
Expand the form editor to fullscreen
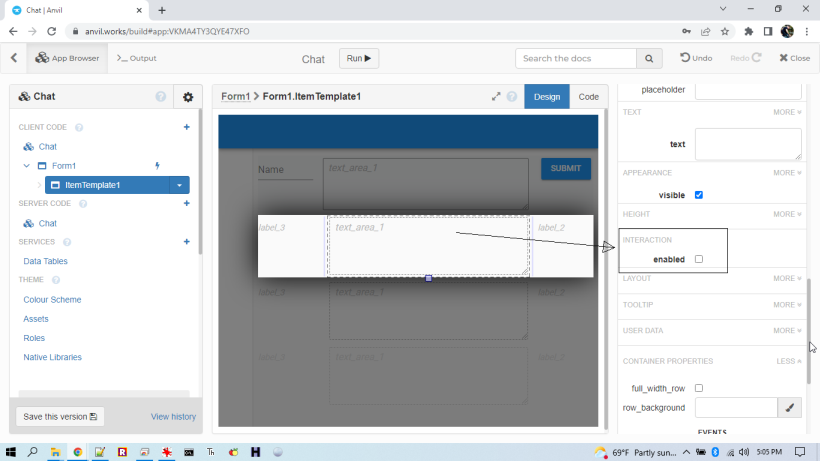pyautogui.click(x=496, y=97)
